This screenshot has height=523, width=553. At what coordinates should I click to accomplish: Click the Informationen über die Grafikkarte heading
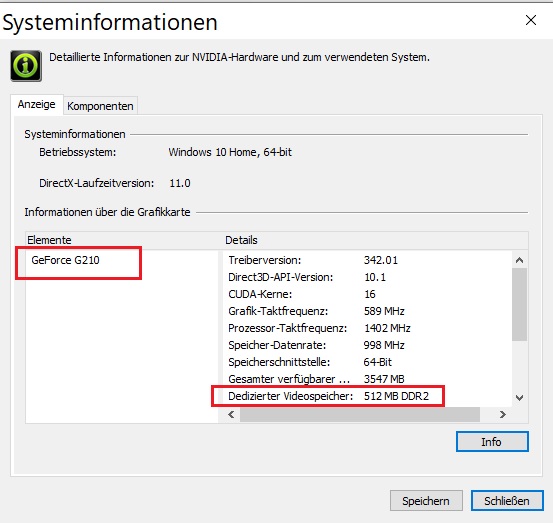107,212
